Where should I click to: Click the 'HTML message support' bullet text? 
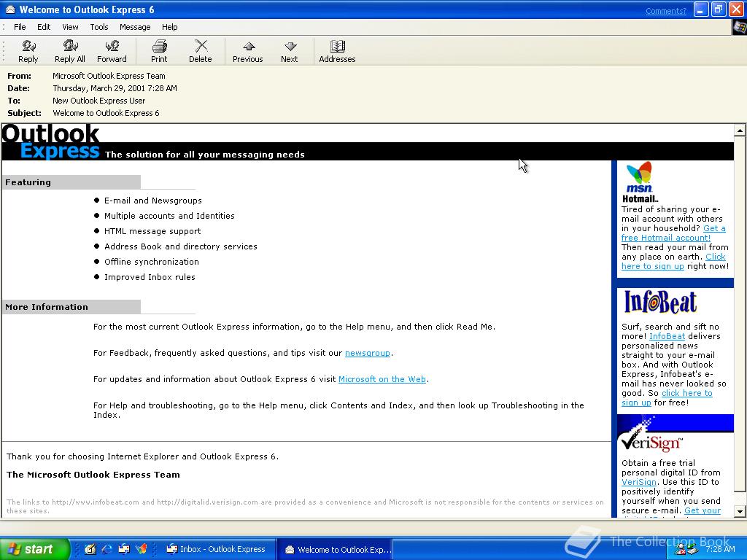[152, 231]
